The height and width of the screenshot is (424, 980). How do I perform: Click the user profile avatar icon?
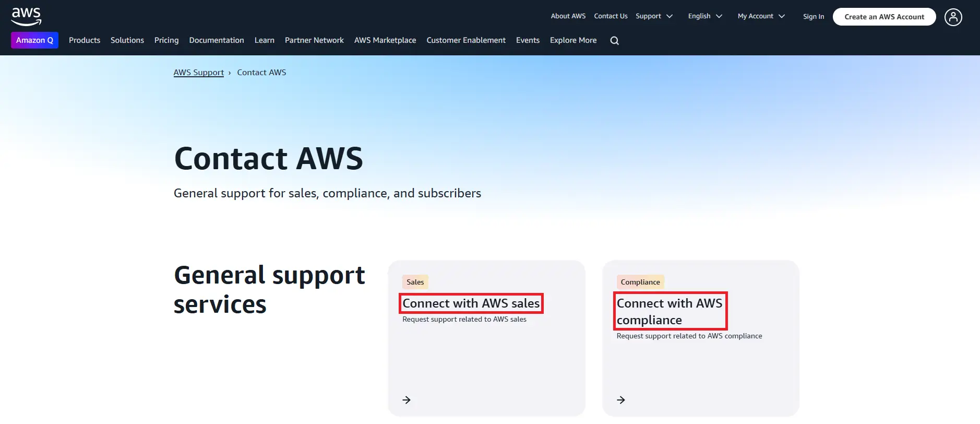pos(953,17)
